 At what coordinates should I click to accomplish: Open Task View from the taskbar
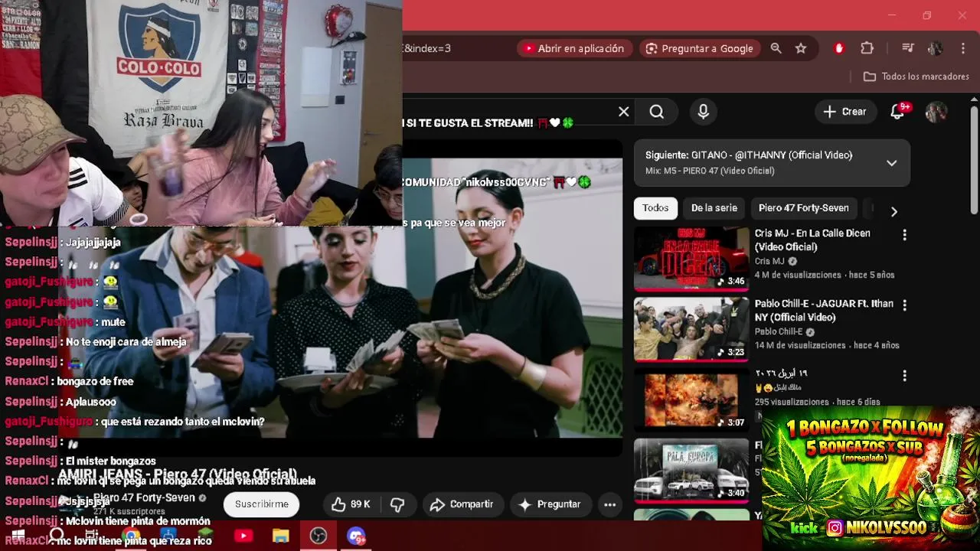(92, 536)
